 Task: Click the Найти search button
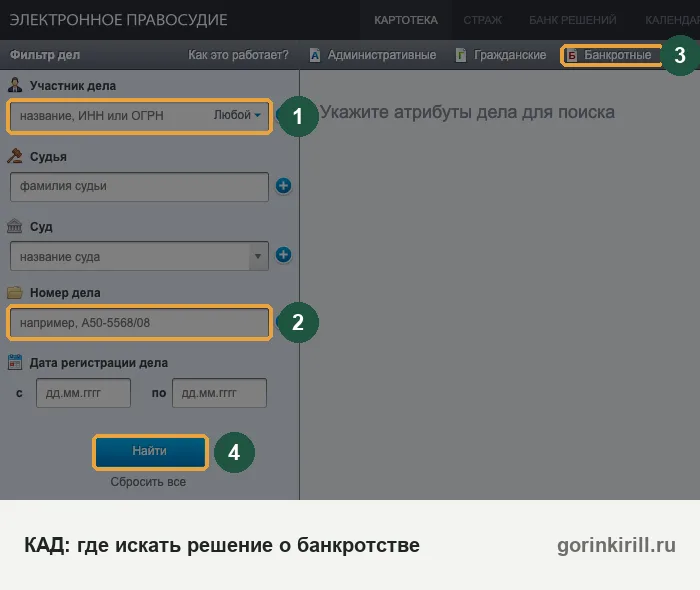(x=150, y=452)
